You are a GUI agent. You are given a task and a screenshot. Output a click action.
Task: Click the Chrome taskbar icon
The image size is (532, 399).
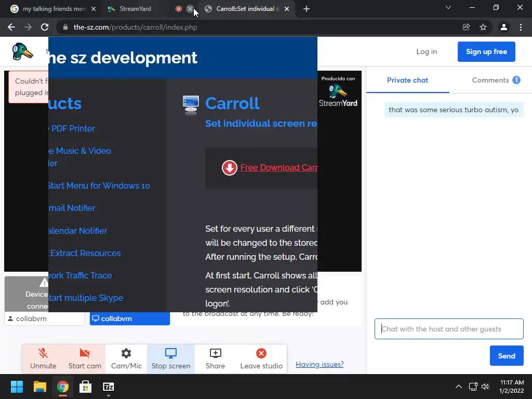[62, 387]
